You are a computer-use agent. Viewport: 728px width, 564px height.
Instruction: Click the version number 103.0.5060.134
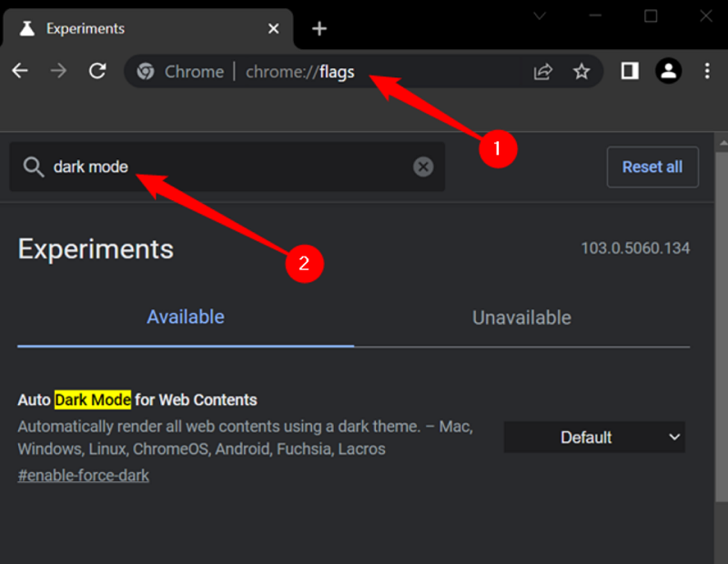click(635, 248)
